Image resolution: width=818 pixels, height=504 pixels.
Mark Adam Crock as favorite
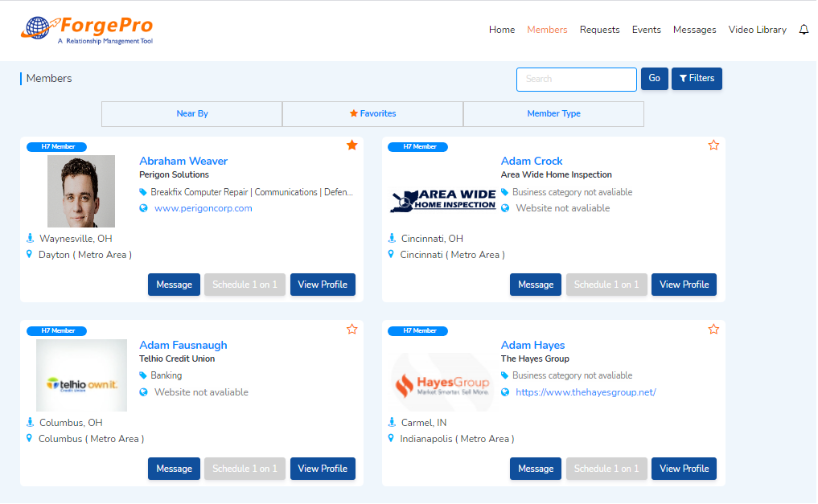pyautogui.click(x=713, y=145)
